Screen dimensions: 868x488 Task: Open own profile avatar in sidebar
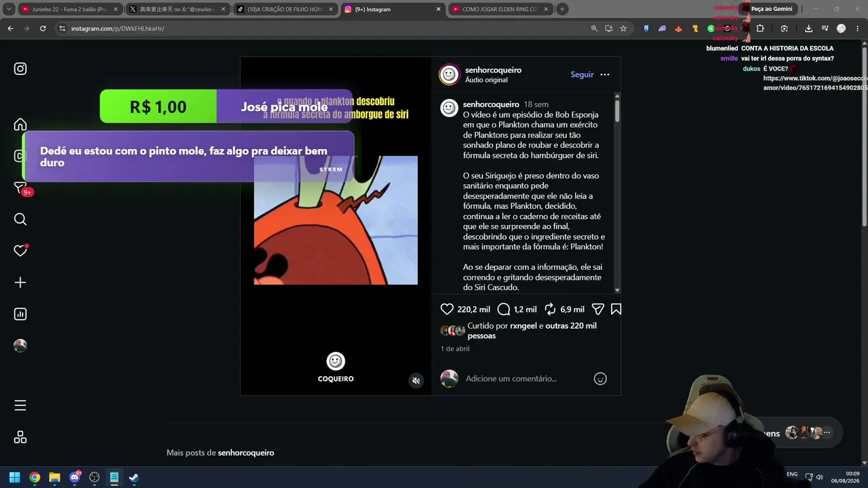pos(20,346)
